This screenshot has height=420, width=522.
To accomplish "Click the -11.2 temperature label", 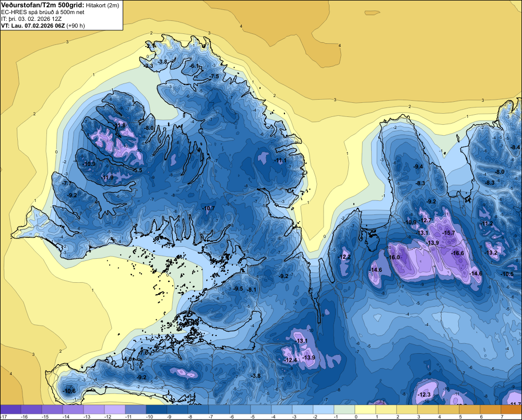I will (487, 224).
